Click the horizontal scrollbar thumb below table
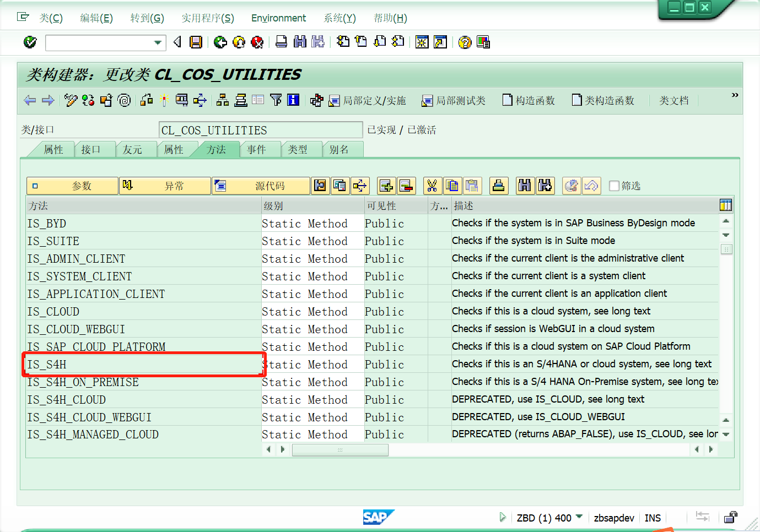The width and height of the screenshot is (760, 532). pyautogui.click(x=340, y=450)
